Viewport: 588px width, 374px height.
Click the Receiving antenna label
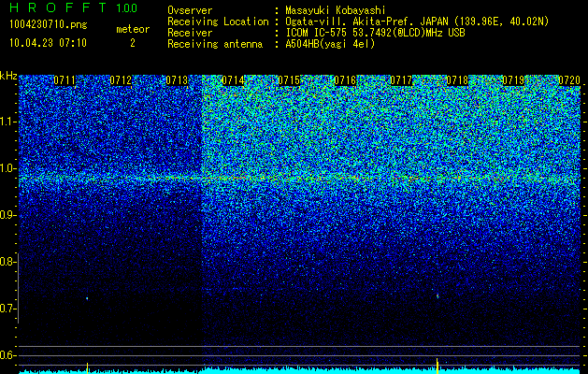215,44
